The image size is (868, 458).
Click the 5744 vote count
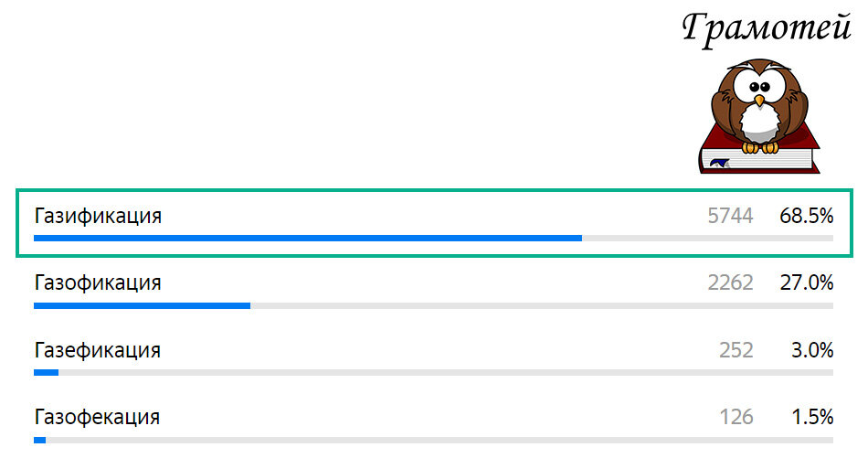click(730, 216)
